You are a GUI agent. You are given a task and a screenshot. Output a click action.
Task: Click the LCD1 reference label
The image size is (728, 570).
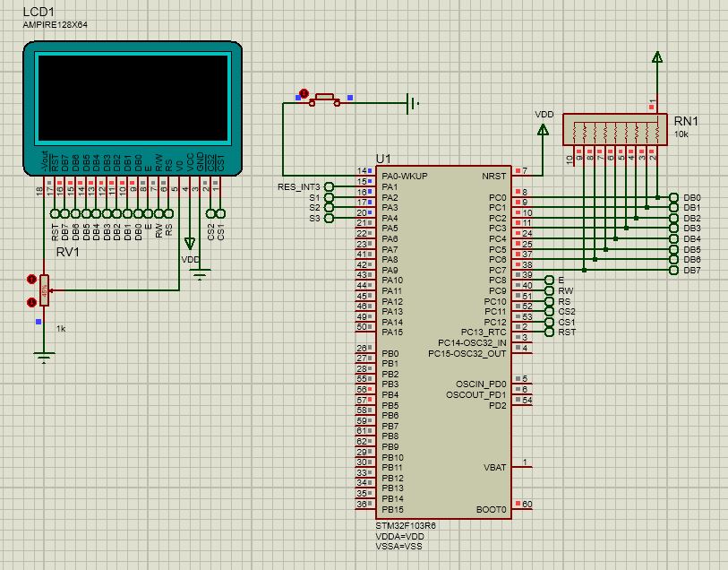[39, 12]
